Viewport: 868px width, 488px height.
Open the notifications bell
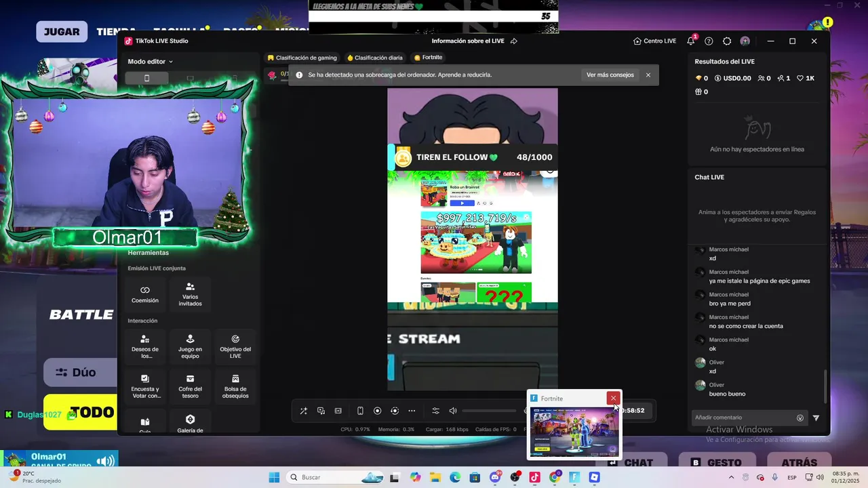click(x=691, y=41)
